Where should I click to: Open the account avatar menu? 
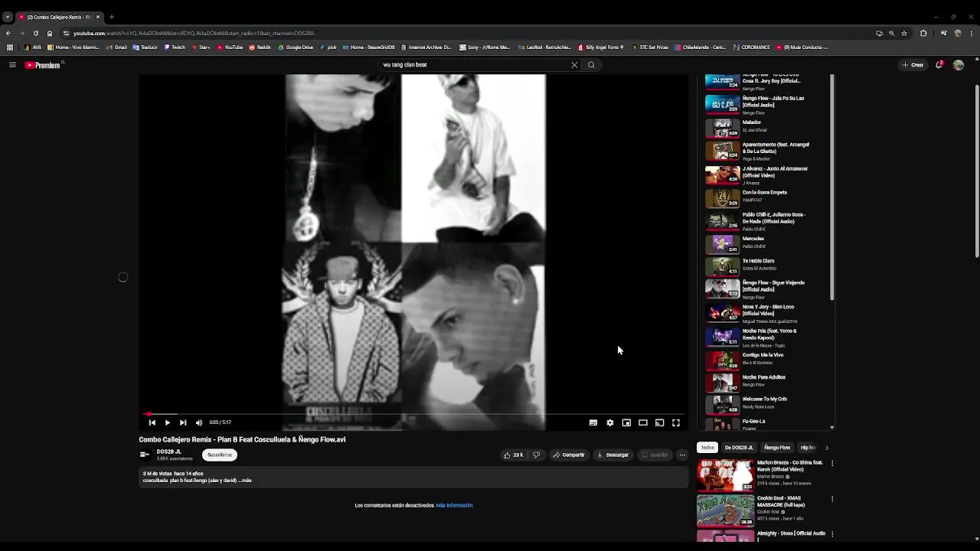pyautogui.click(x=958, y=65)
